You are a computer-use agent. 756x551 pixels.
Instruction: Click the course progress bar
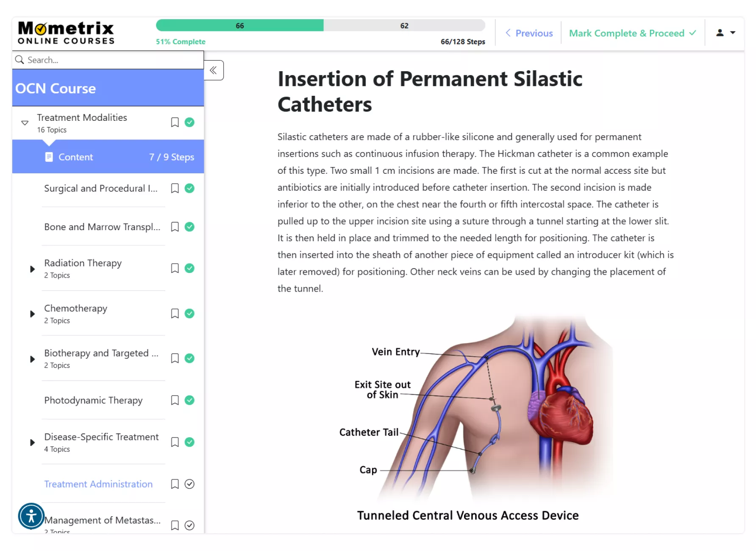pos(320,25)
